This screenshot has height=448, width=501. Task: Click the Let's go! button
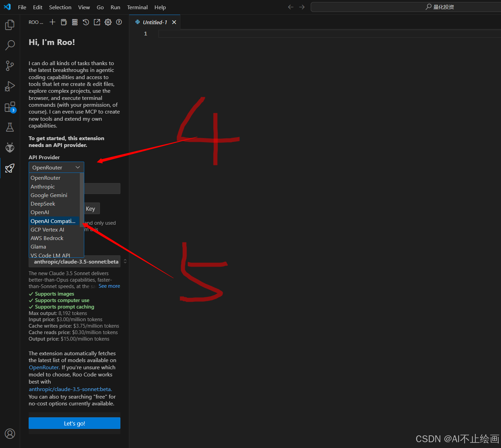tap(74, 423)
